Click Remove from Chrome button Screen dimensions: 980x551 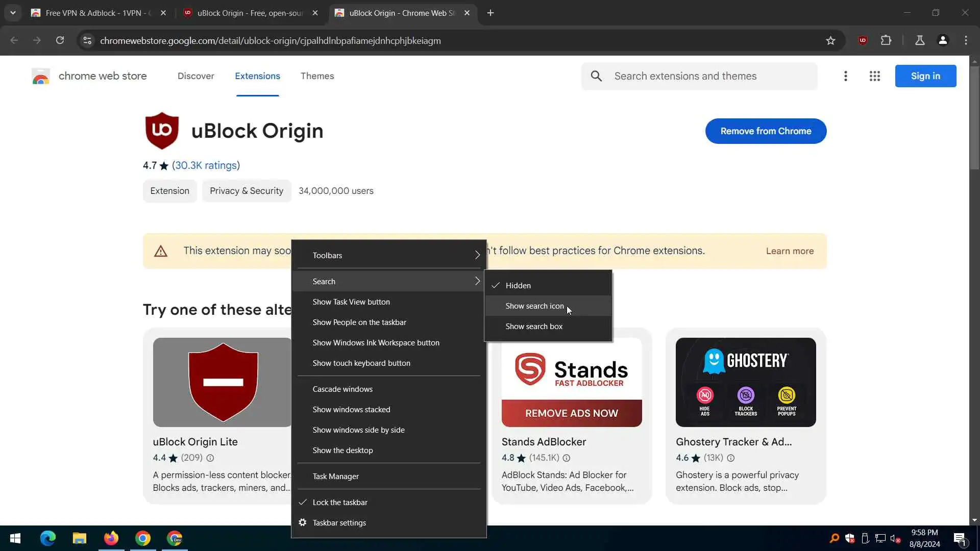(x=766, y=131)
